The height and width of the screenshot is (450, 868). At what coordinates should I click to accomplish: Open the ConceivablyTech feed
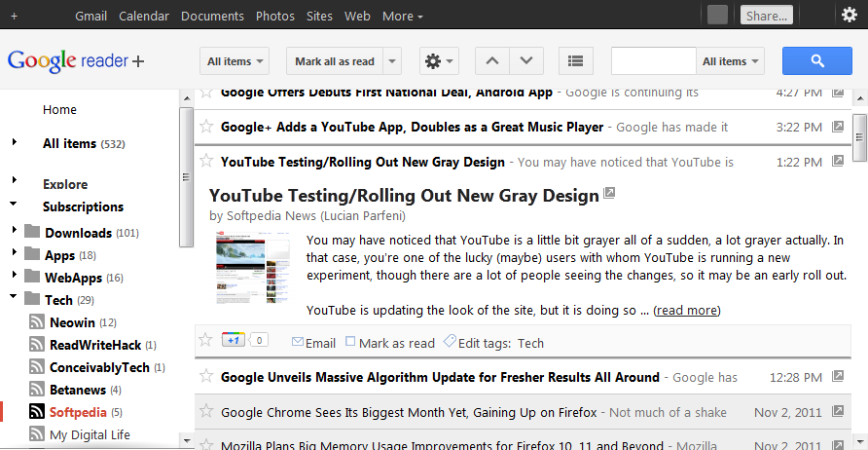click(x=97, y=367)
